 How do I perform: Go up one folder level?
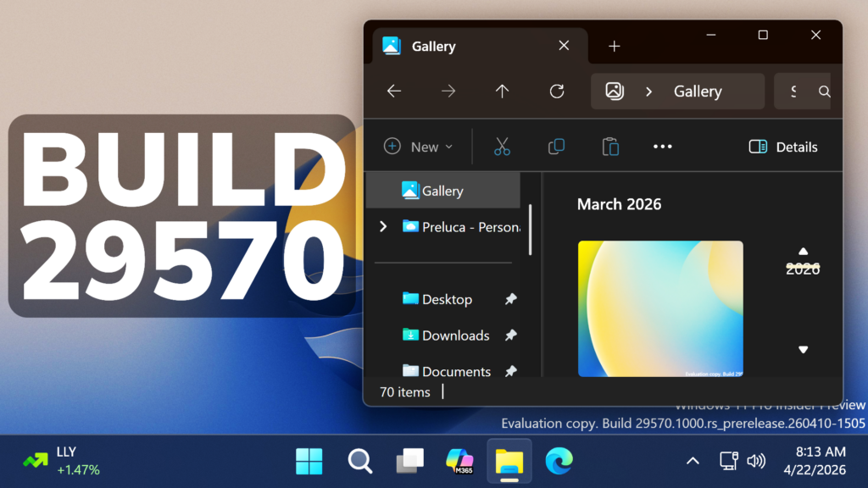point(503,91)
